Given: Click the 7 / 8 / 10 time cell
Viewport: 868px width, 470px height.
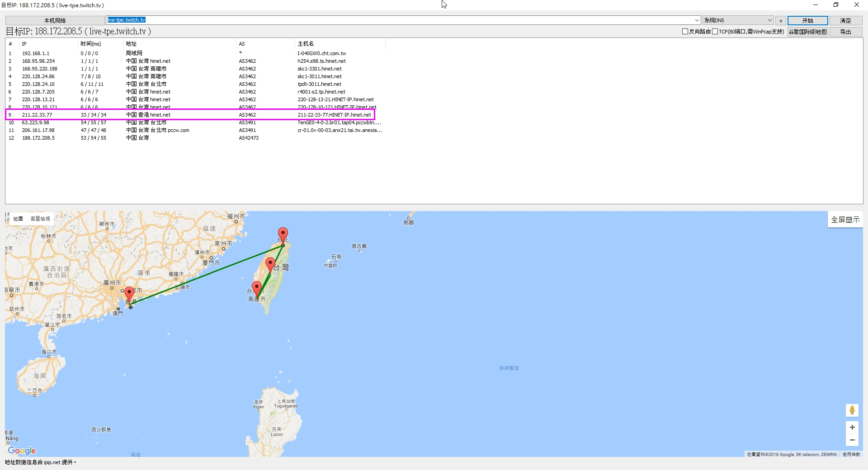Looking at the screenshot, I should point(91,76).
